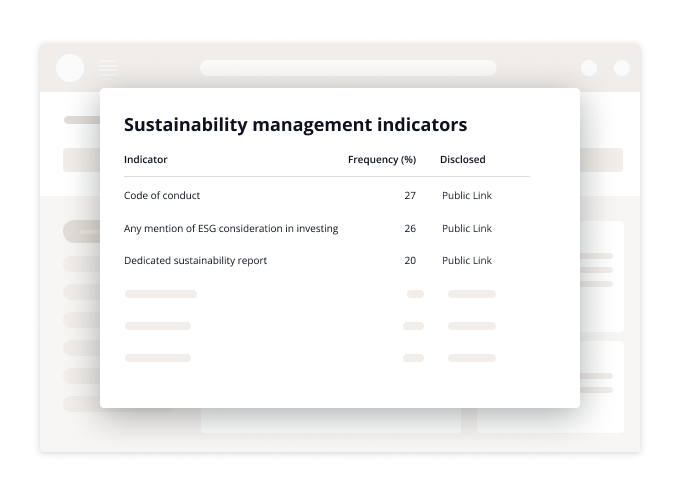Open Public Link for ESG consideration row
Viewport: 680px width, 496px height.
pyautogui.click(x=467, y=228)
